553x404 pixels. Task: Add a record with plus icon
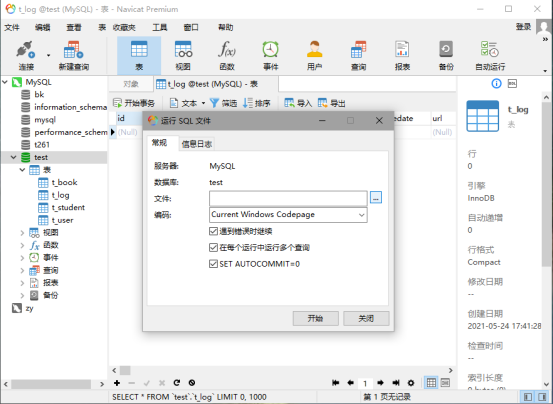(x=117, y=383)
